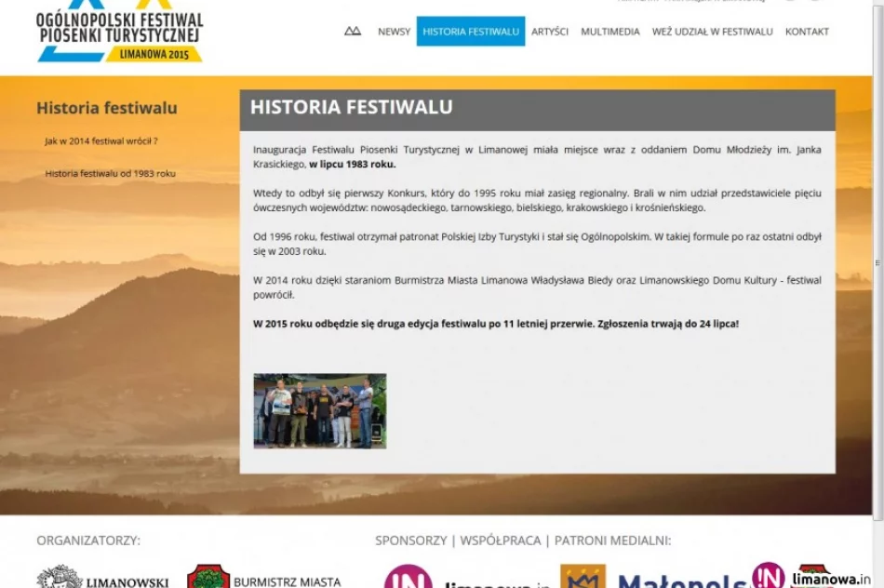884x588 pixels.
Task: Open WEŹ UDZIAŁ W FESTIWALU
Action: click(712, 31)
